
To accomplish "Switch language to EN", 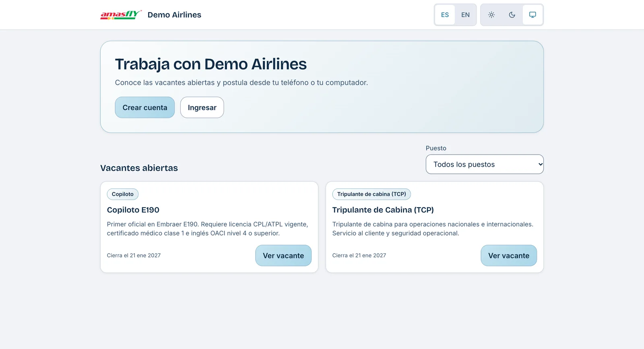I will click(465, 15).
